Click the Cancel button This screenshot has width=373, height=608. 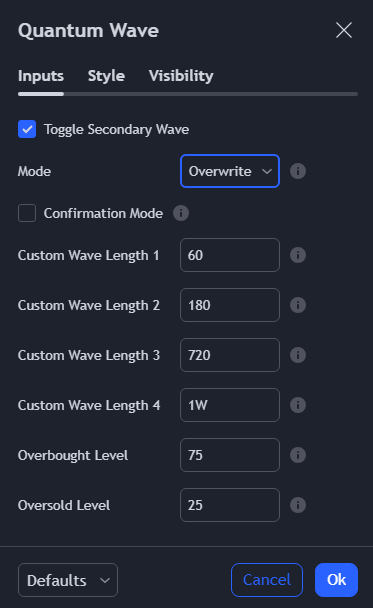(267, 580)
